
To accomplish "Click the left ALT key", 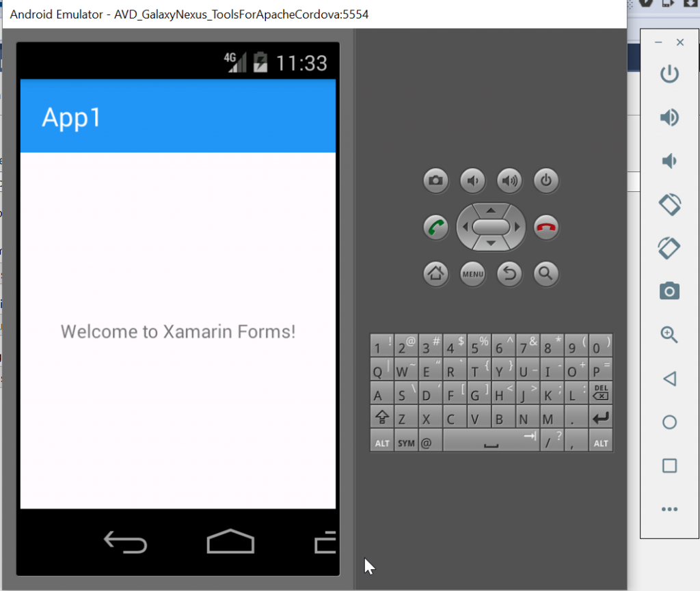I will pos(381,441).
